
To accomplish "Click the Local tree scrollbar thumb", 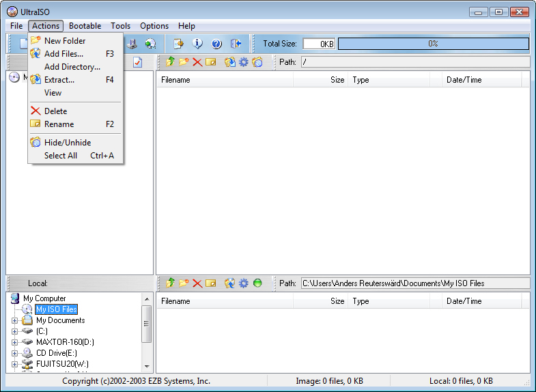I will click(x=147, y=324).
